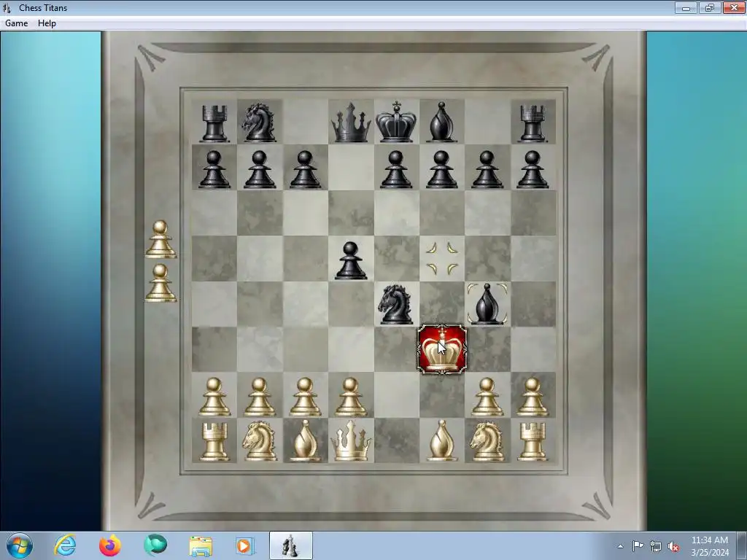Select the black queen on d8
Screen dimensions: 747x560
351,122
